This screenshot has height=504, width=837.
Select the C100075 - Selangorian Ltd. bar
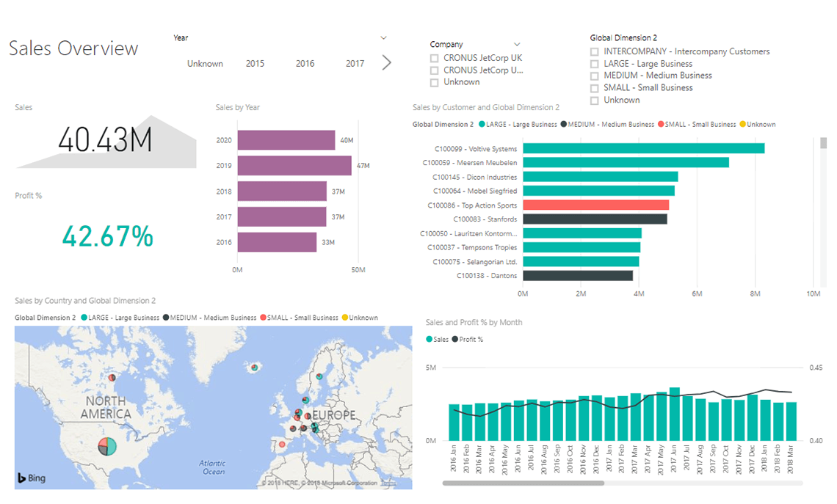pyautogui.click(x=581, y=261)
